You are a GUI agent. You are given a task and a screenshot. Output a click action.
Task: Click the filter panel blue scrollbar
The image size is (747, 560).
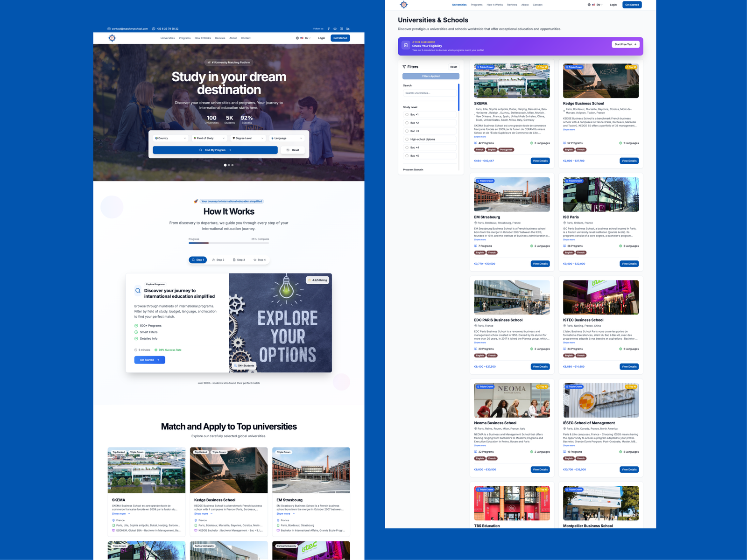[459, 97]
